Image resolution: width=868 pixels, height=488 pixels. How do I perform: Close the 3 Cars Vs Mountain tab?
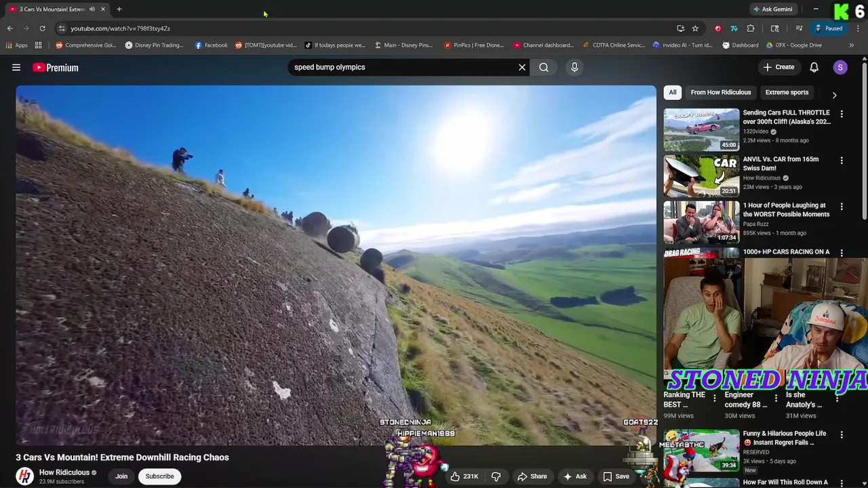point(102,9)
